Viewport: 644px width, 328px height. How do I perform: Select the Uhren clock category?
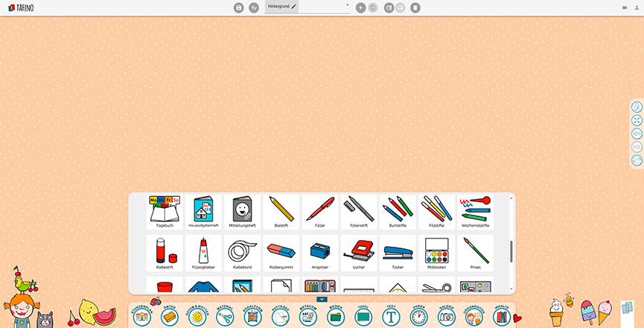tap(418, 316)
